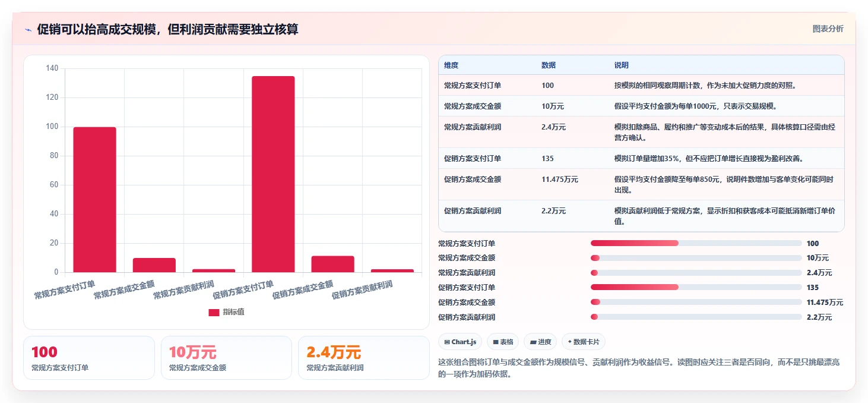The width and height of the screenshot is (868, 403).
Task: Click the 数据卡片 tag chip
Action: tap(584, 342)
